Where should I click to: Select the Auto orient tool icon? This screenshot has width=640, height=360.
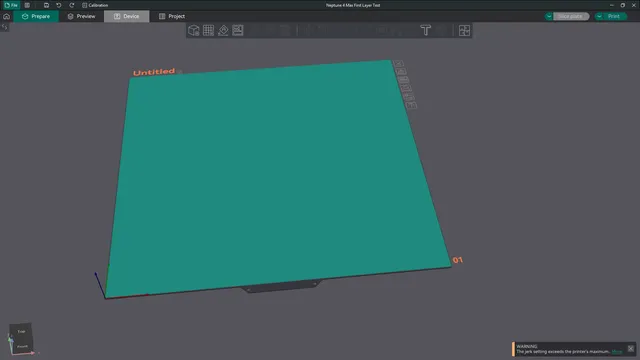[x=223, y=30]
